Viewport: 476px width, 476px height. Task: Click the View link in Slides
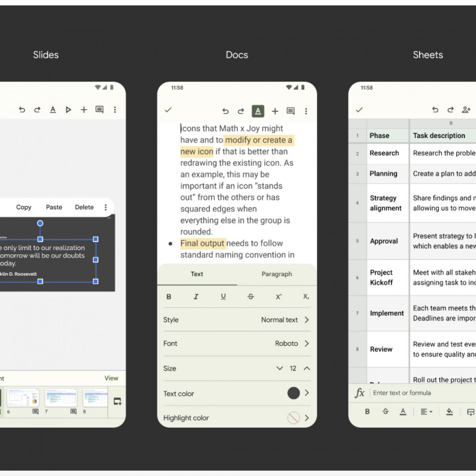point(111,378)
